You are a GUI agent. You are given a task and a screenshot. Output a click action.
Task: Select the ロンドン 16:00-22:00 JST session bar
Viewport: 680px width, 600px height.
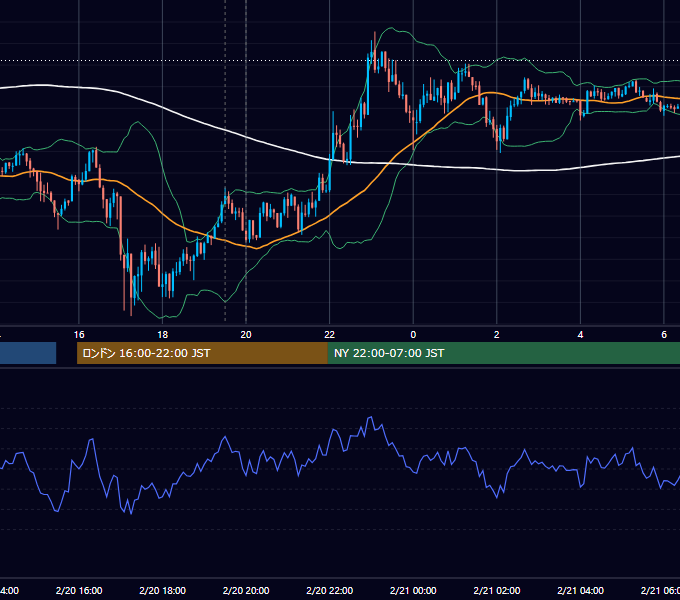point(202,353)
